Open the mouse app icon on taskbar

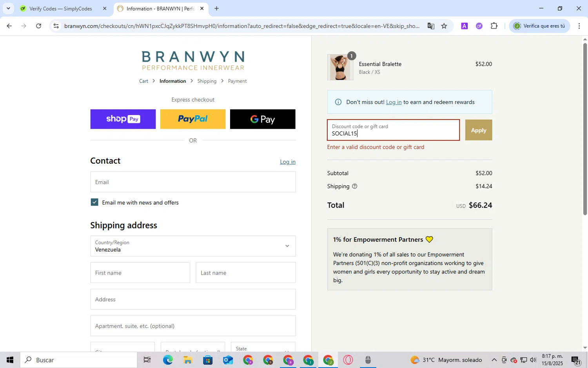(368, 360)
